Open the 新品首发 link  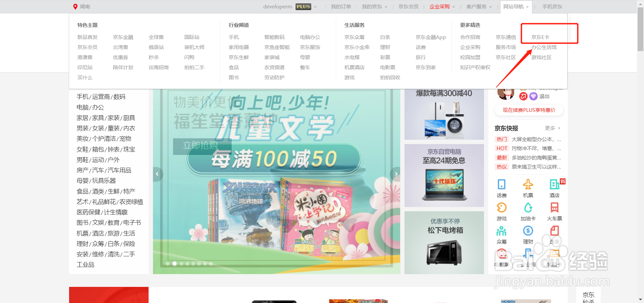coord(87,37)
